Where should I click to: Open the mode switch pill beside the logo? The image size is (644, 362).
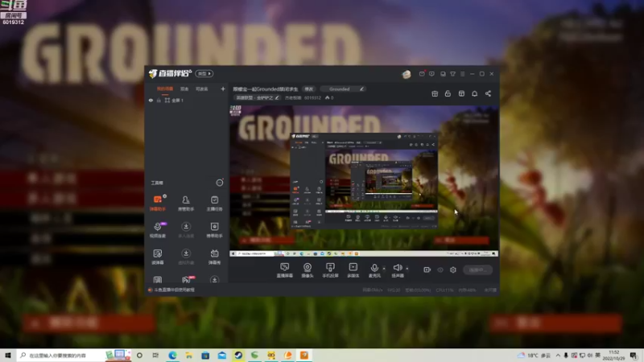pyautogui.click(x=204, y=73)
